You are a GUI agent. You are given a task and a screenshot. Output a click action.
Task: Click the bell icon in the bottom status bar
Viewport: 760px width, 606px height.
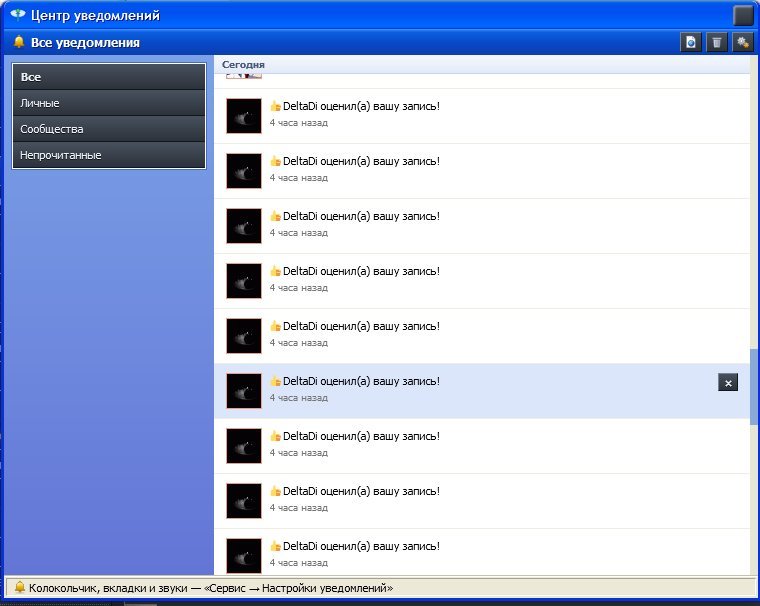[x=19, y=588]
